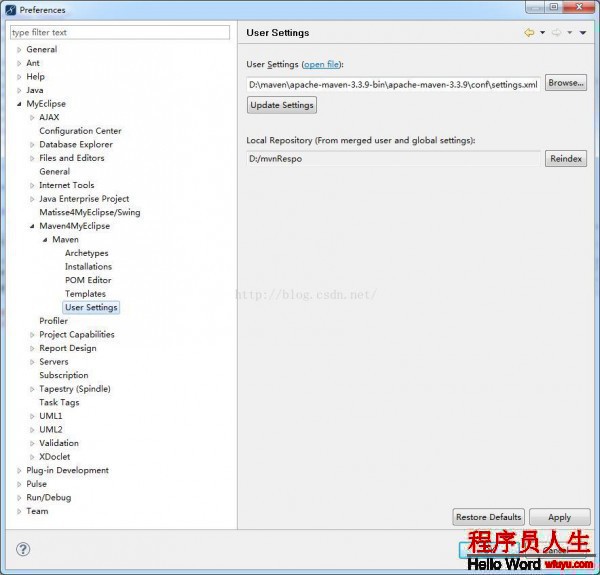This screenshot has height=575, width=600.
Task: Select Task Tags tree item
Action: pos(59,402)
